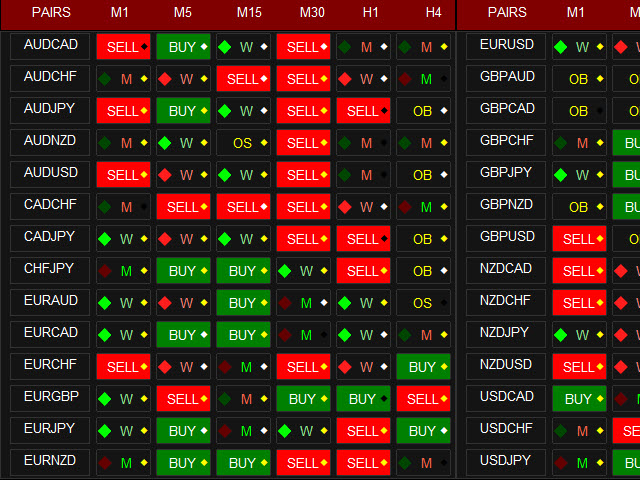Select the GBPAUD pair label
This screenshot has height=480, width=640.
click(x=506, y=78)
